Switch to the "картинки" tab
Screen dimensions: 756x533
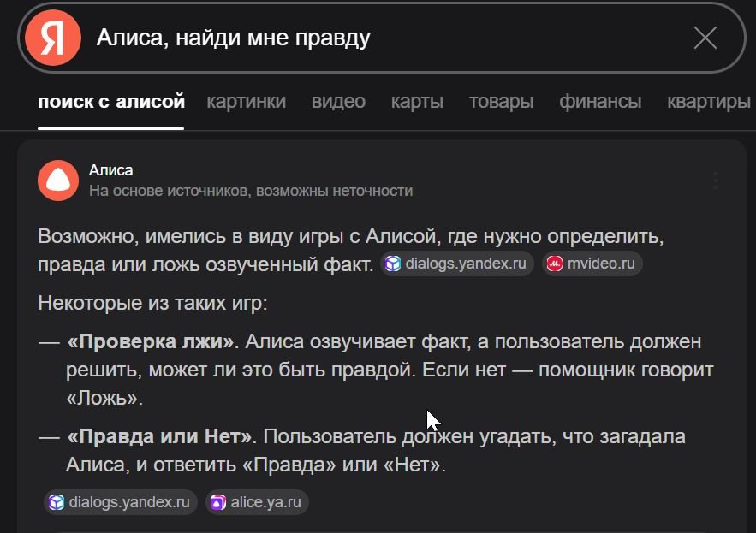point(247,101)
